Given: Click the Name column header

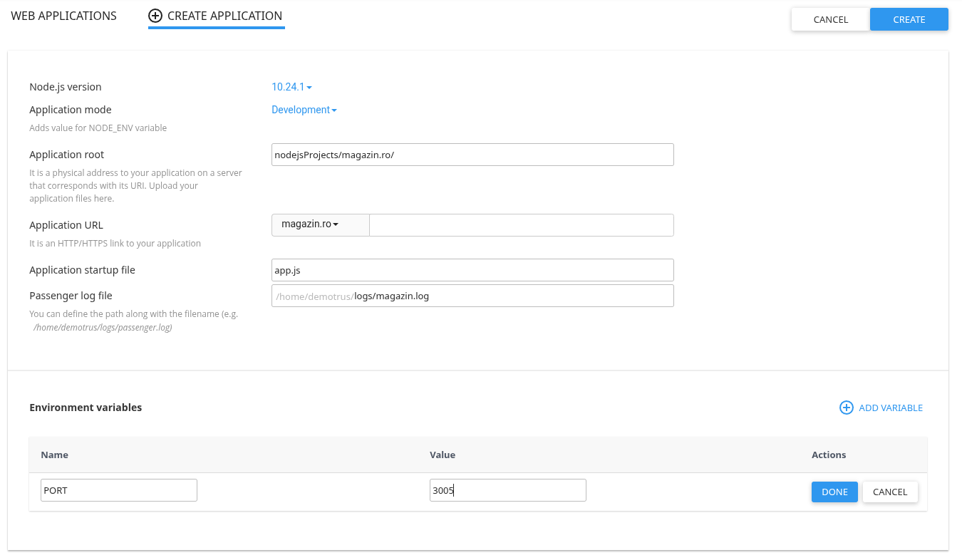Looking at the screenshot, I should [55, 455].
